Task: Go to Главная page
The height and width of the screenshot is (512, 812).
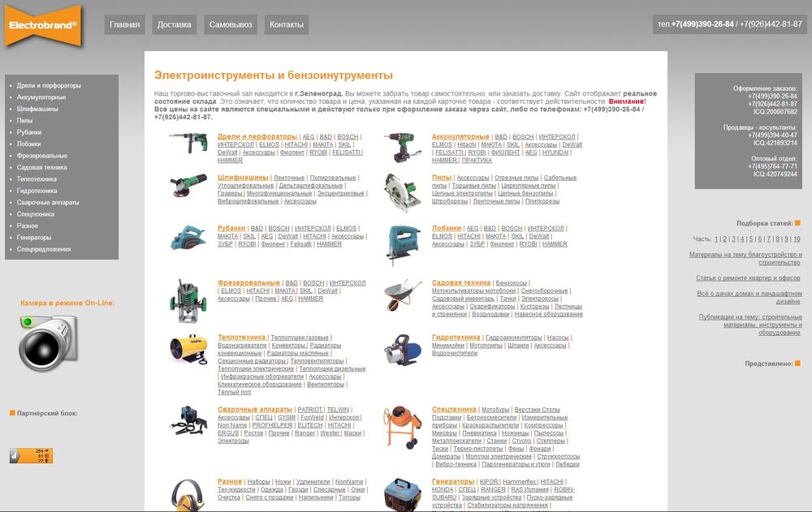Action: pyautogui.click(x=125, y=24)
